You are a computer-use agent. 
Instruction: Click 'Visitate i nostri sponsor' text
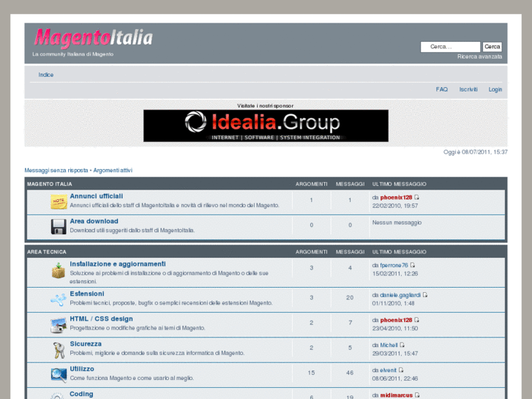coord(266,106)
